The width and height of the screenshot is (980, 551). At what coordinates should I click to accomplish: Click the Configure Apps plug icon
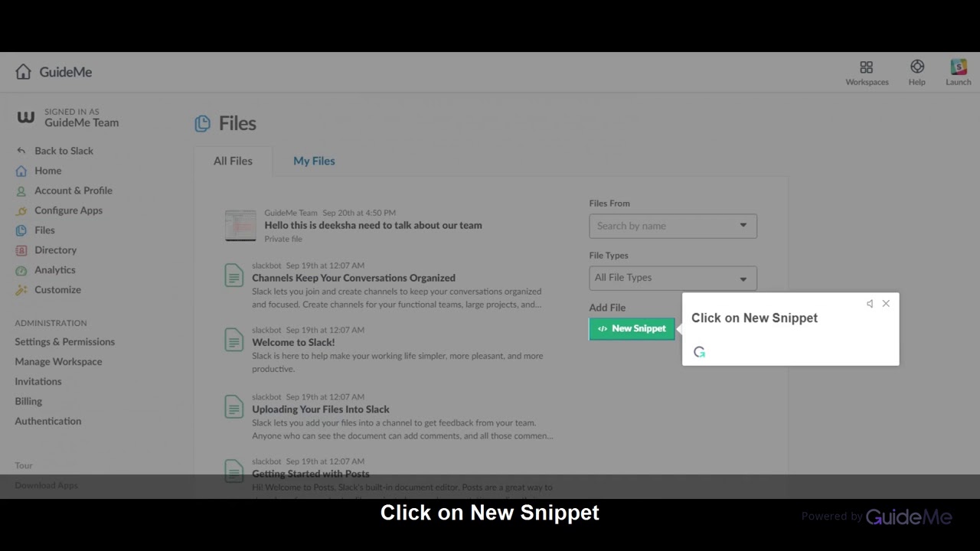[21, 210]
